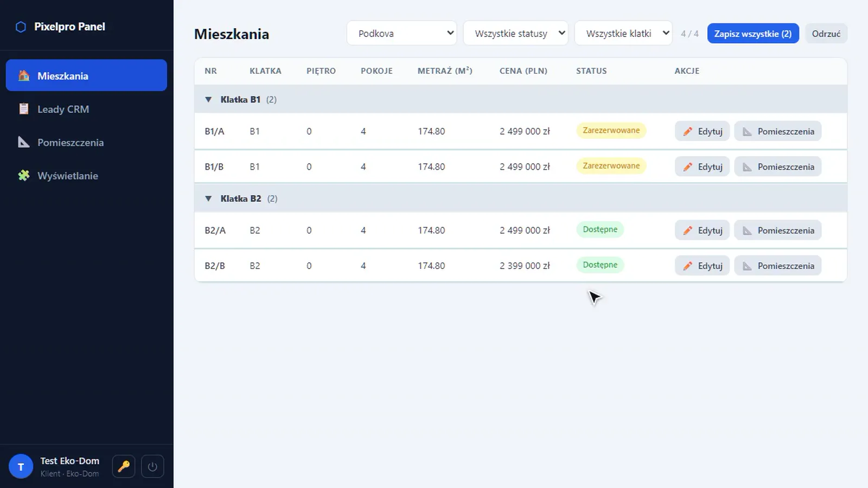Click Zarezerwowane status badge of B1/B
This screenshot has width=868, height=488.
611,166
